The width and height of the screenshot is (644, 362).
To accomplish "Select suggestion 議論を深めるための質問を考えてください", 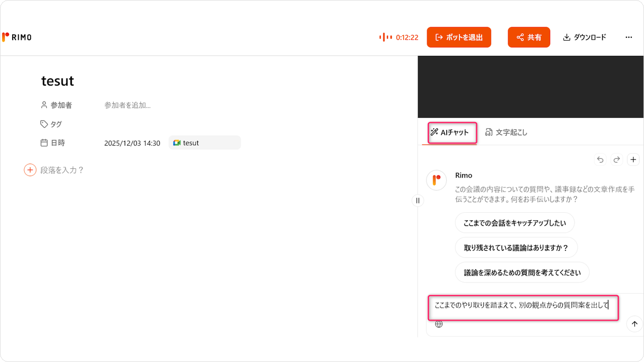I will pyautogui.click(x=522, y=273).
